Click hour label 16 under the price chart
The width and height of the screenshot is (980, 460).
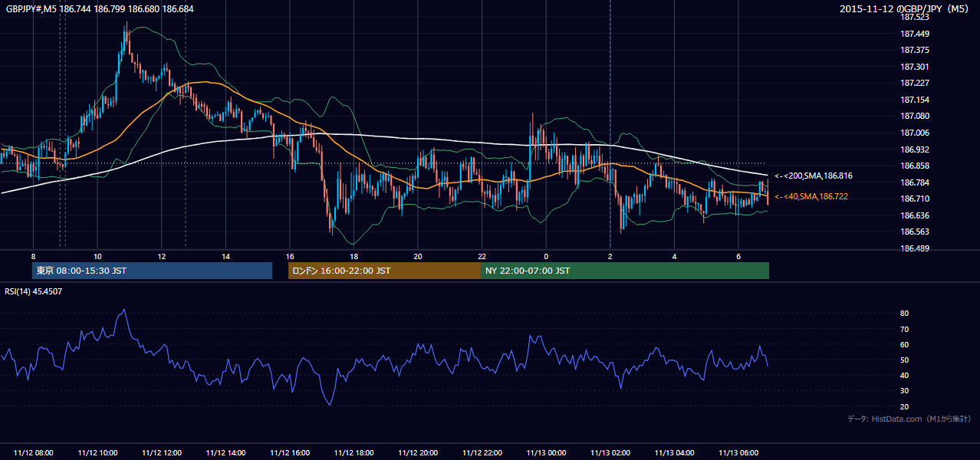290,256
